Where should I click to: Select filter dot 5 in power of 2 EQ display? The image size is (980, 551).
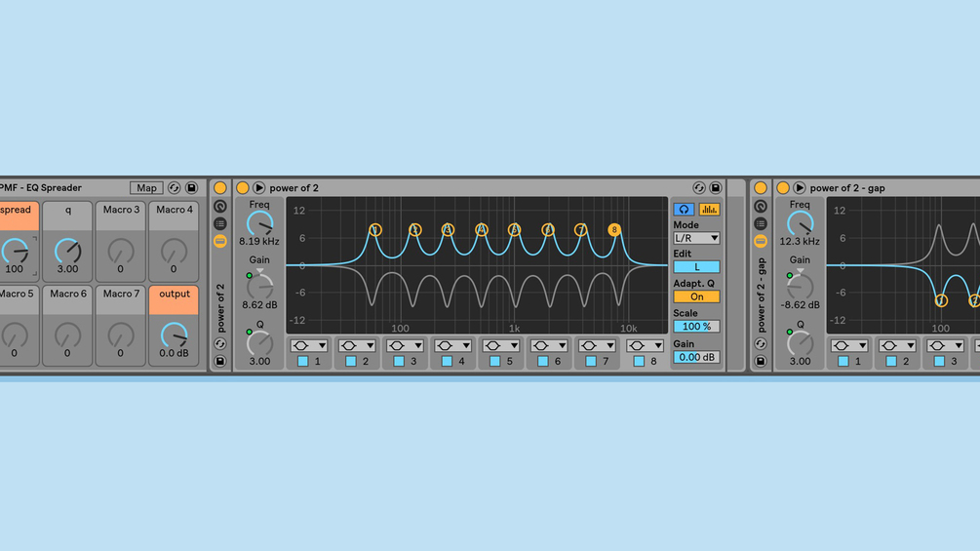pos(514,230)
